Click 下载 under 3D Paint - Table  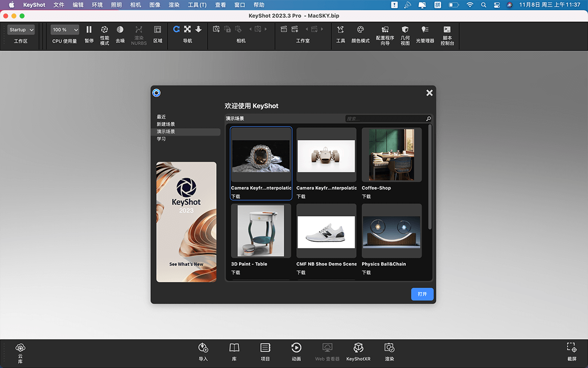236,272
